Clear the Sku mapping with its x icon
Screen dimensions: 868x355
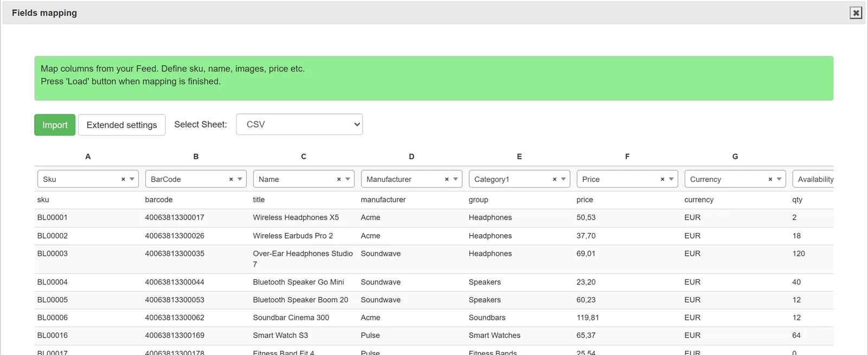pos(123,179)
